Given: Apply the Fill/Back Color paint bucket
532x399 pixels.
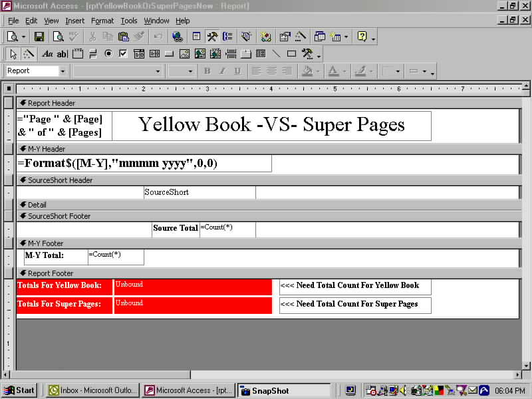Looking at the screenshot, I should tap(307, 71).
